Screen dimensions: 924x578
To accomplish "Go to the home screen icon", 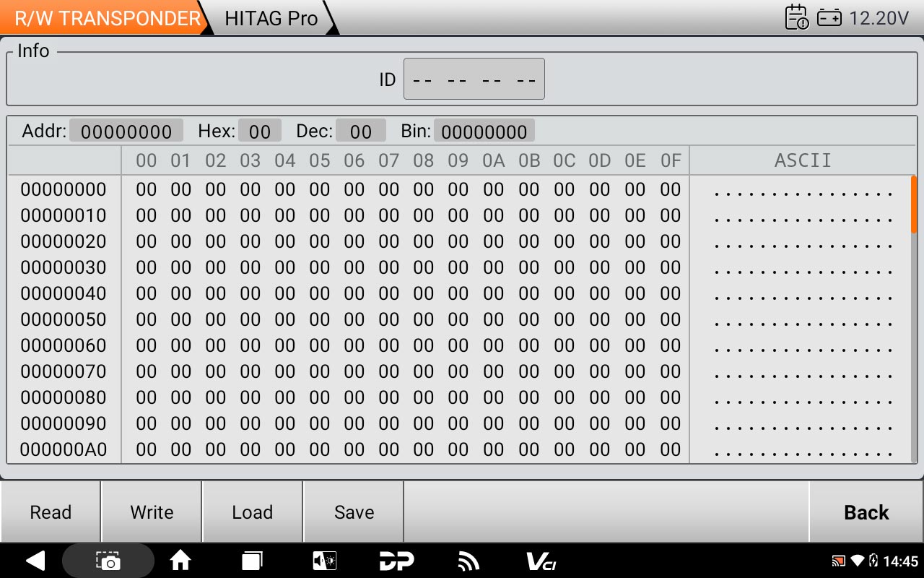I will click(x=180, y=561).
